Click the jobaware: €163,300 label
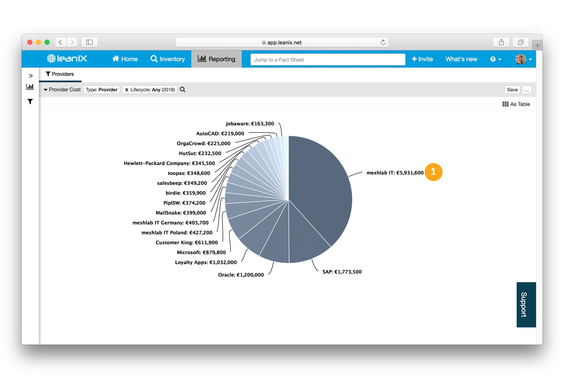Screen dimensions: 566x392 pos(250,124)
